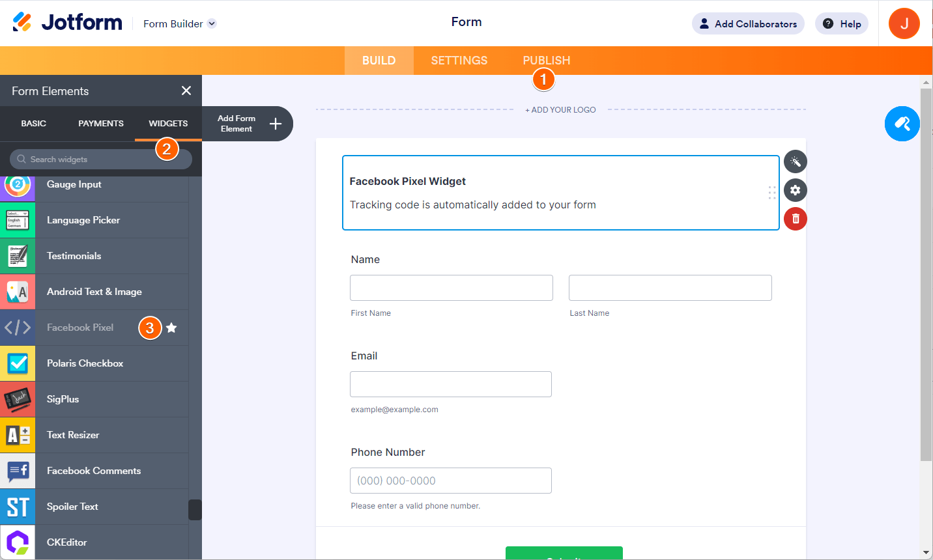Click the widget wizard wand icon
This screenshot has height=560, width=933.
(x=795, y=161)
